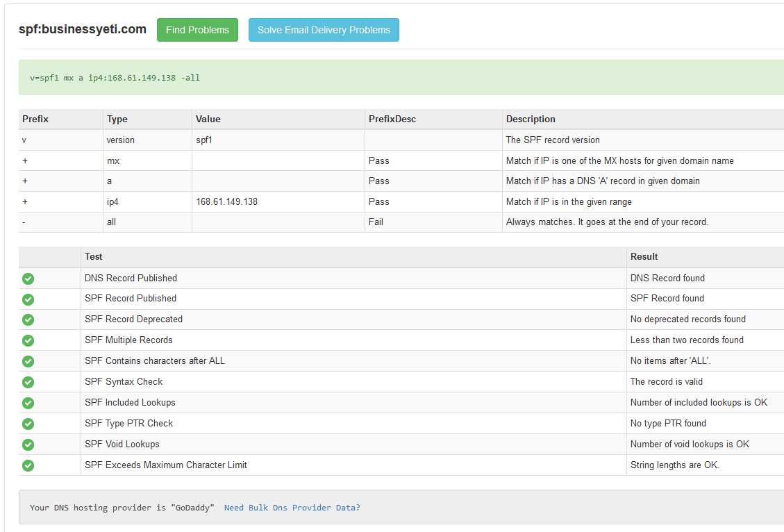Screen dimensions: 784x532
Task: Click Pass in the mx row
Action: click(x=379, y=161)
